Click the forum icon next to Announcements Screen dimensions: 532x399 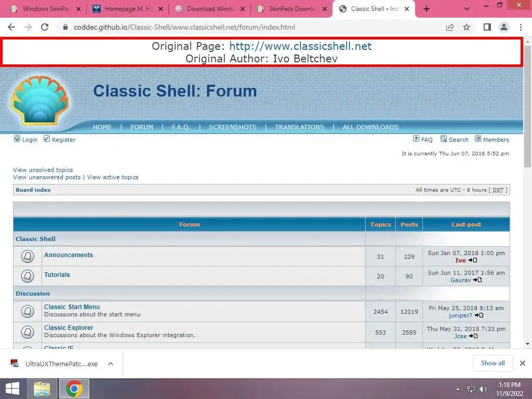(28, 256)
